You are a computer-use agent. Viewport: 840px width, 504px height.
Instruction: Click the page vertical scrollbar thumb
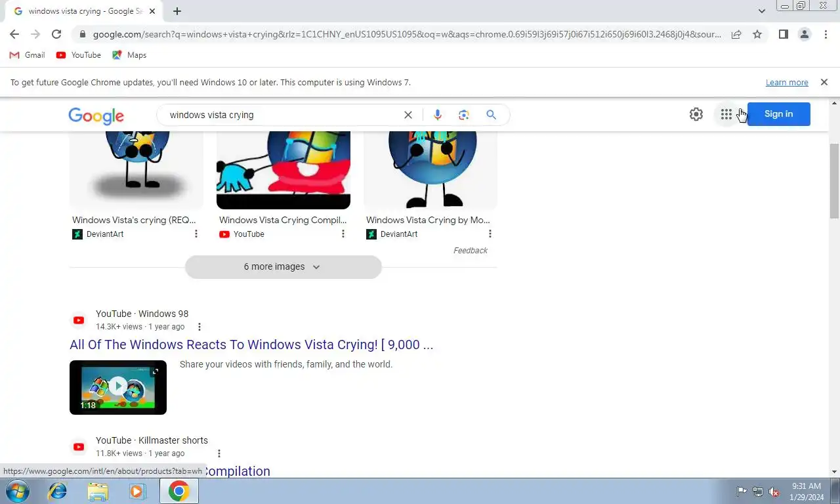click(835, 180)
